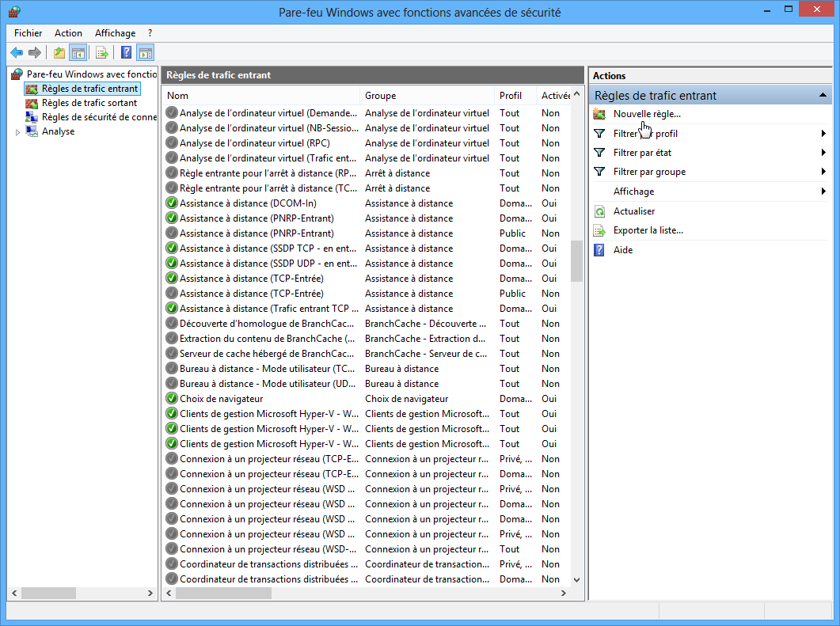This screenshot has height=626, width=840.
Task: Sort by the Nom column header
Action: pos(261,95)
